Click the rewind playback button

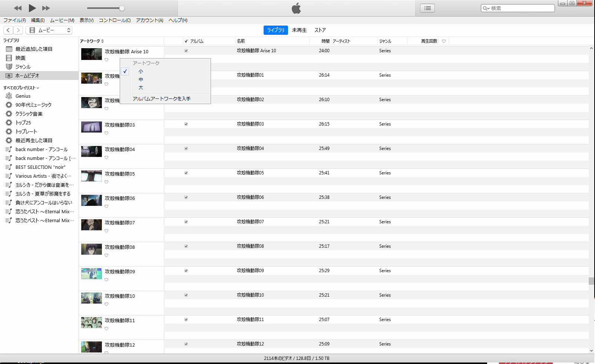pyautogui.click(x=18, y=8)
